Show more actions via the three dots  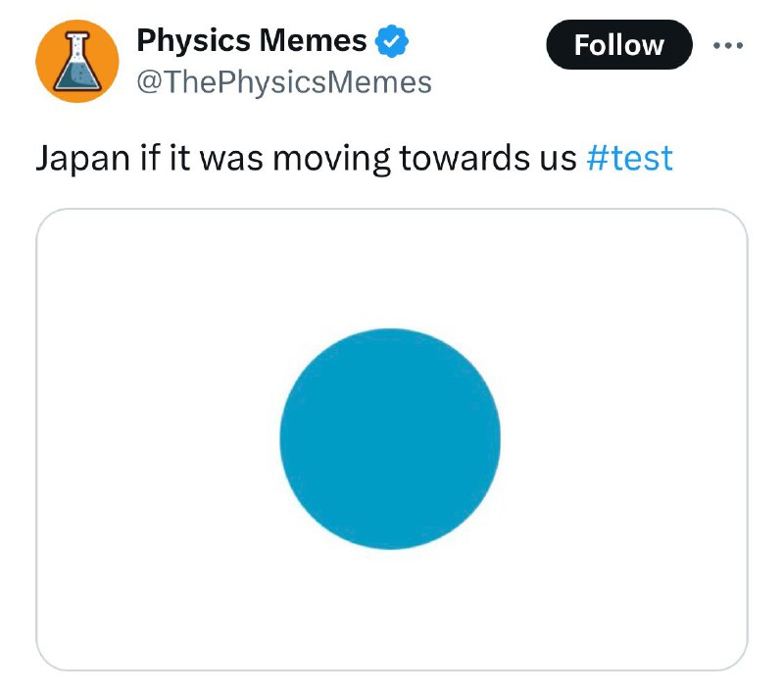coord(728,45)
